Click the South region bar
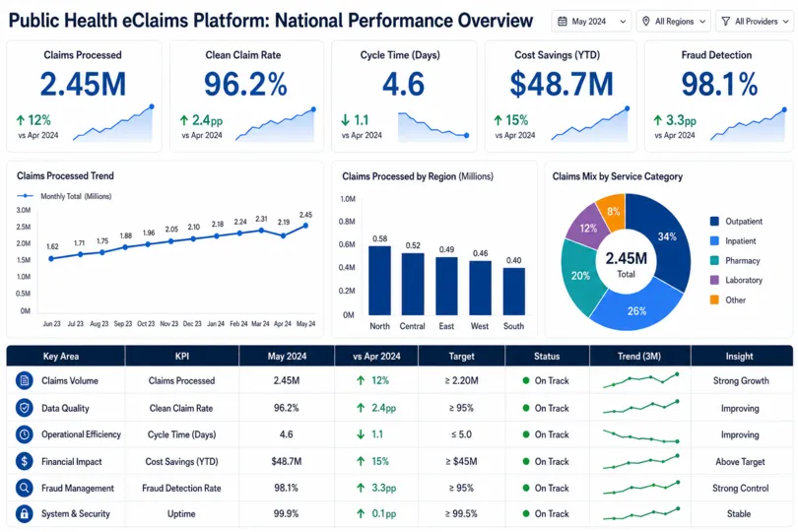This screenshot has width=798, height=532. pyautogui.click(x=514, y=292)
